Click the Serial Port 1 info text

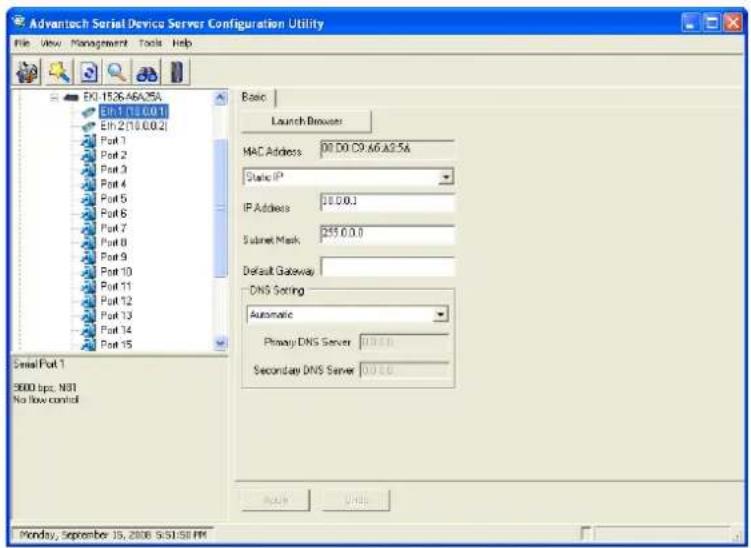[38, 364]
